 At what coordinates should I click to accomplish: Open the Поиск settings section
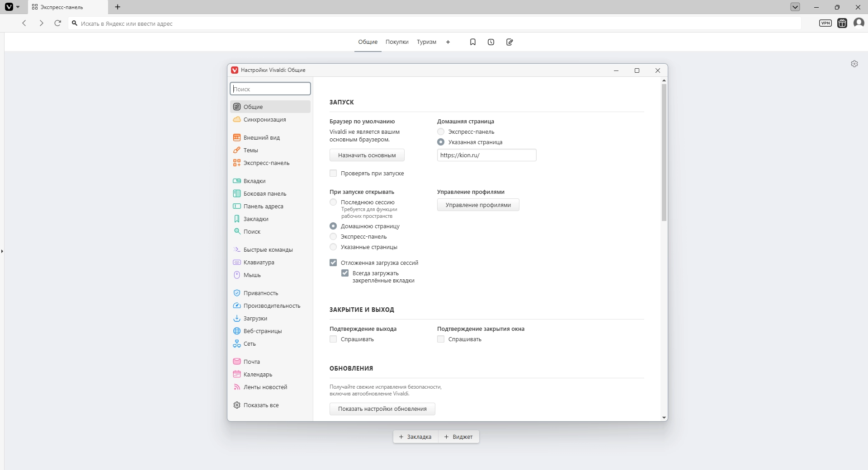click(x=270, y=231)
